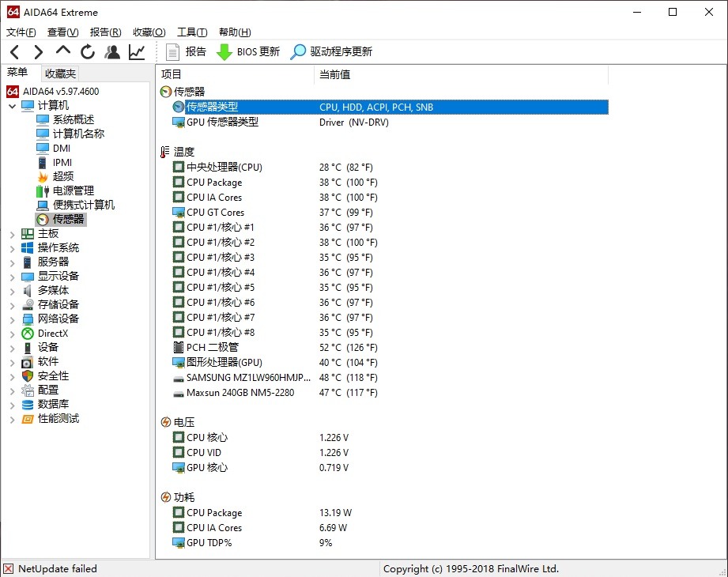Select the DMI tree item

point(62,148)
